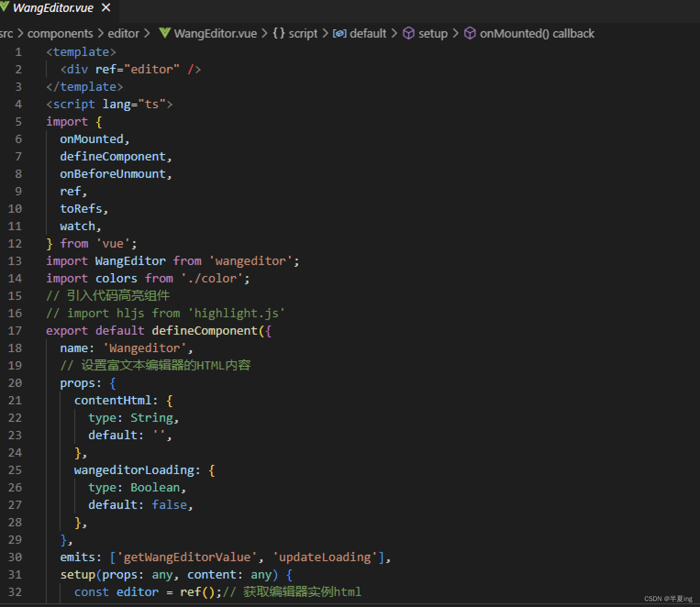
Task: Click the default symbol icon in breadcrumb
Action: coord(339,33)
